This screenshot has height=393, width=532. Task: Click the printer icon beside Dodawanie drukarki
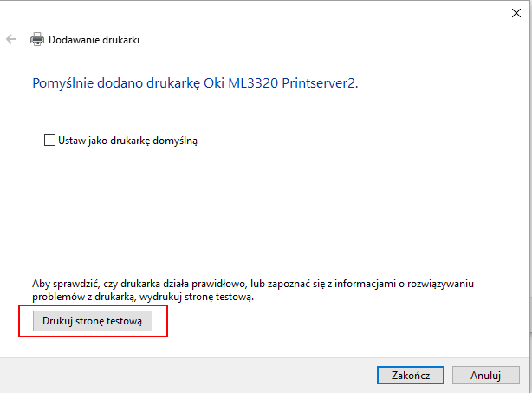37,39
